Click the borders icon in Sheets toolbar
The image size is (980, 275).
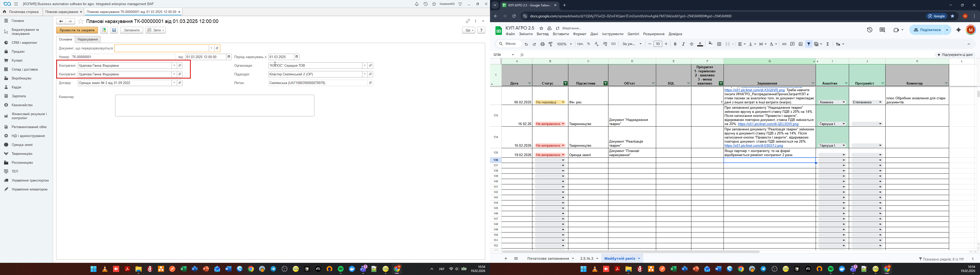click(719, 44)
